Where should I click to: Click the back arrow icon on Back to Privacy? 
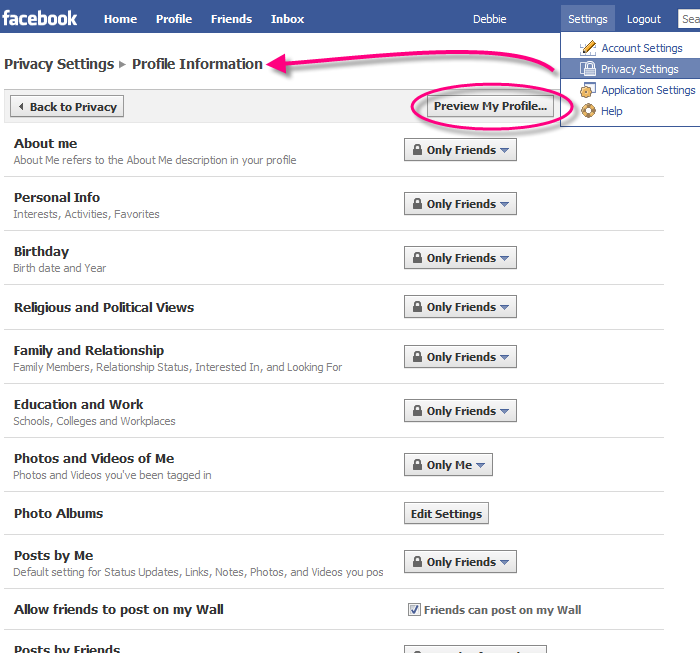pyautogui.click(x=21, y=107)
